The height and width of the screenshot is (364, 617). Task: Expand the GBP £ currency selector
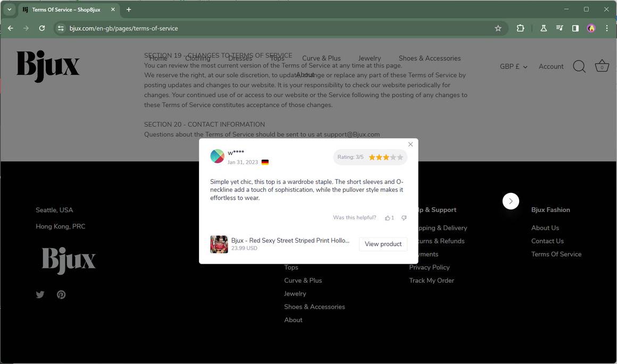click(x=513, y=66)
